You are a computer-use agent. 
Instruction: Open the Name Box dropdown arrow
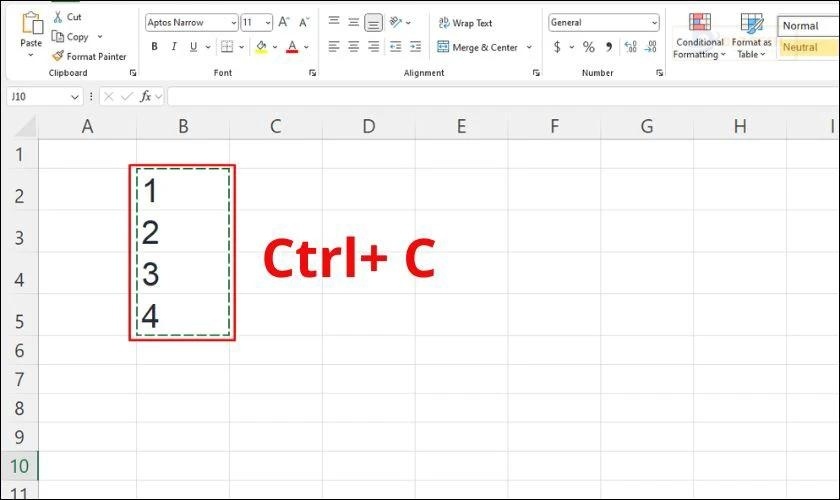tap(75, 97)
